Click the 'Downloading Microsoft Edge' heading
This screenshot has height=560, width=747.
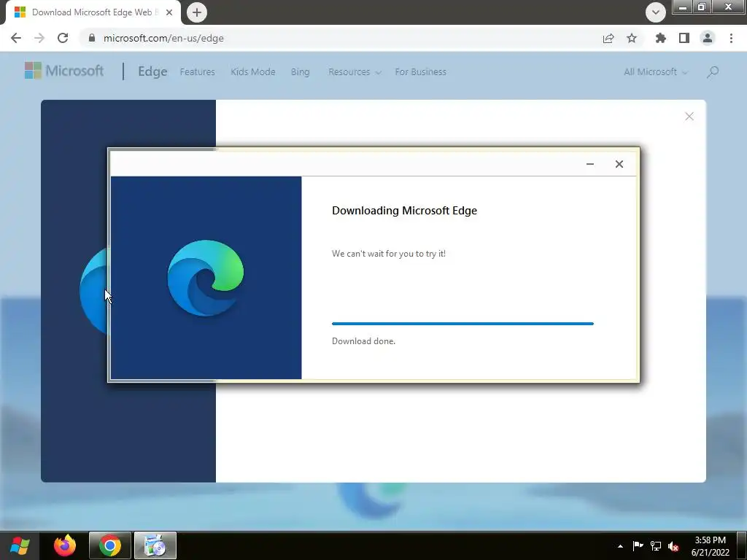[404, 211]
